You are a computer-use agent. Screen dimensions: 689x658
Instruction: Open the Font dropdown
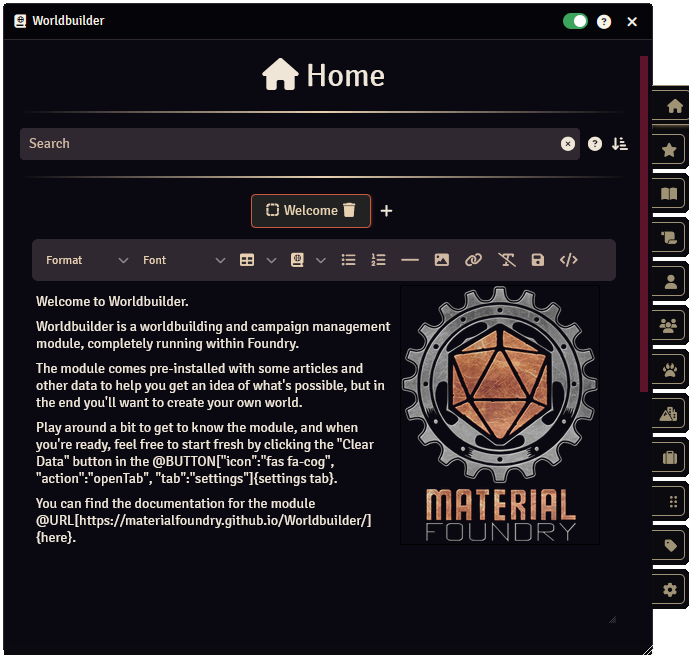(x=184, y=260)
